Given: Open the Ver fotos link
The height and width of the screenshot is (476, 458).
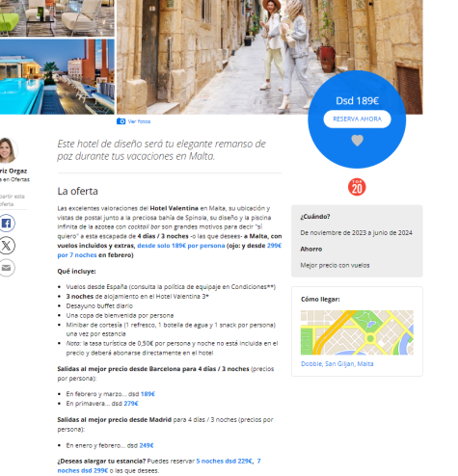Looking at the screenshot, I should pos(139,121).
